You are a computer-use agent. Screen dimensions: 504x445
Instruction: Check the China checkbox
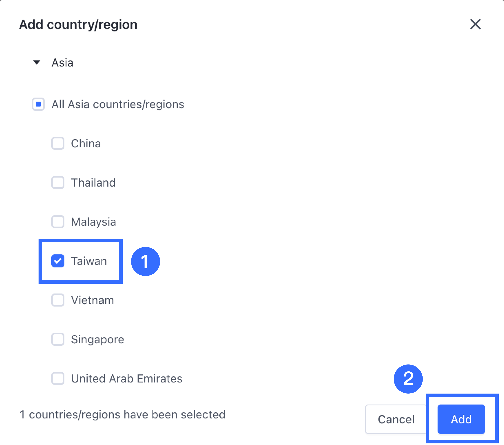[58, 143]
